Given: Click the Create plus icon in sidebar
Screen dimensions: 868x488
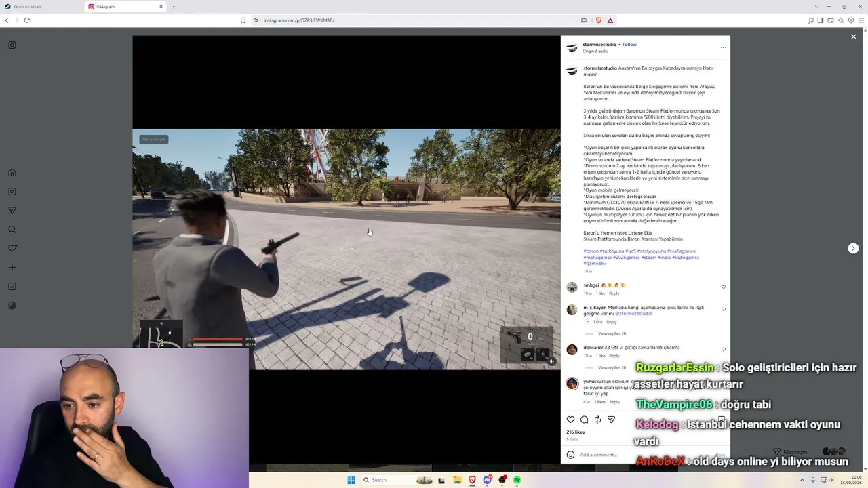Looking at the screenshot, I should tap(12, 268).
